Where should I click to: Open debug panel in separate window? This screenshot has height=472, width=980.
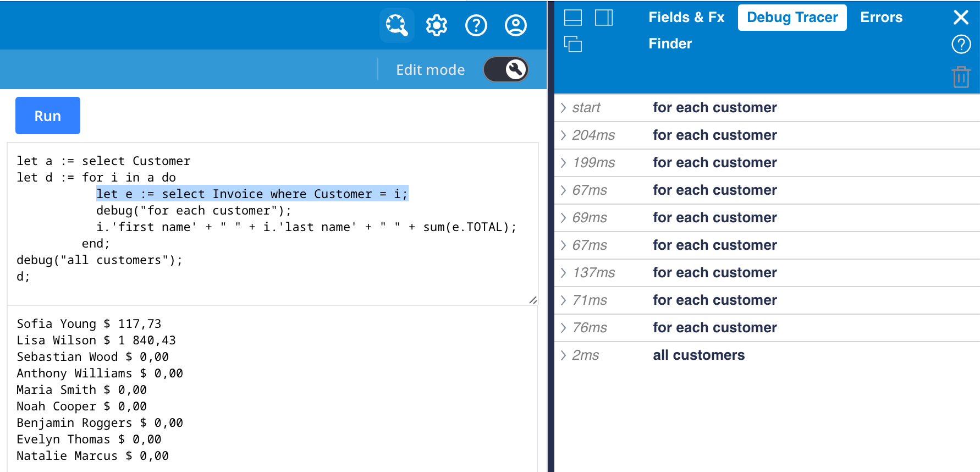(573, 44)
